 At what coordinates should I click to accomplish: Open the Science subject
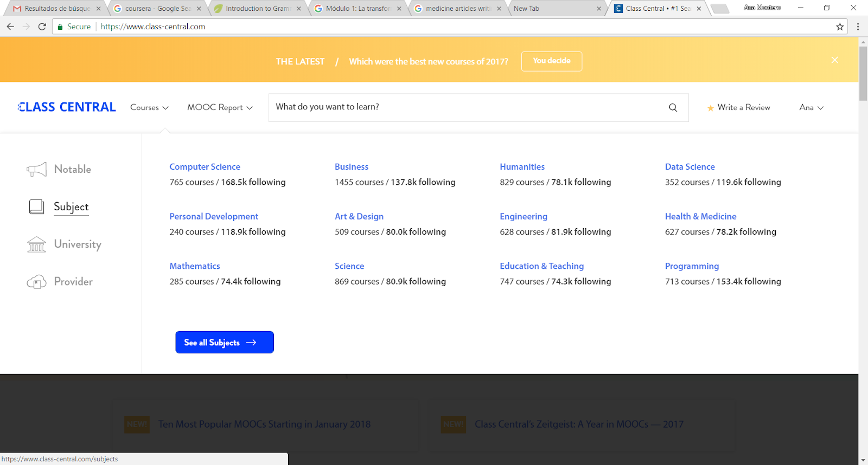point(349,266)
